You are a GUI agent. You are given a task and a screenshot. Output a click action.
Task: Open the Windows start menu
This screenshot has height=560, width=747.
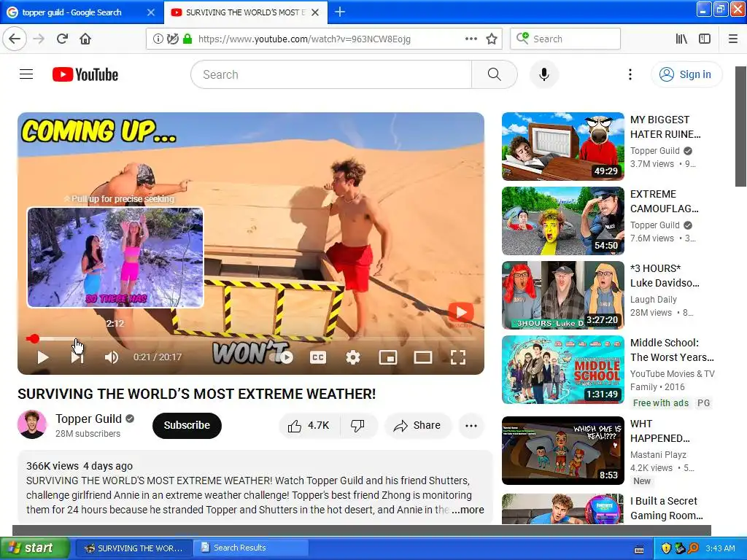[x=35, y=548]
